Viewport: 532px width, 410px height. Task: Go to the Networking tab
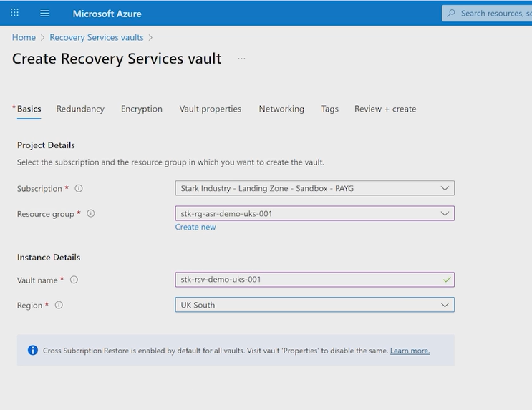[x=281, y=109]
